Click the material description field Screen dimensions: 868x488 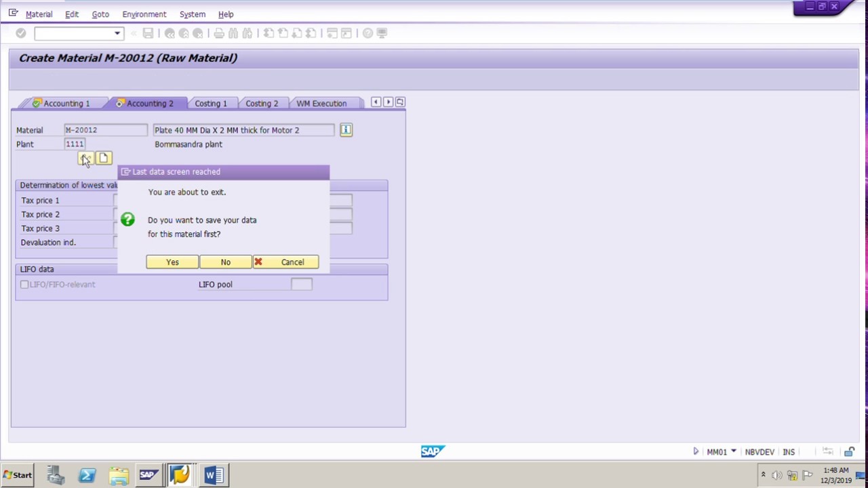point(243,130)
